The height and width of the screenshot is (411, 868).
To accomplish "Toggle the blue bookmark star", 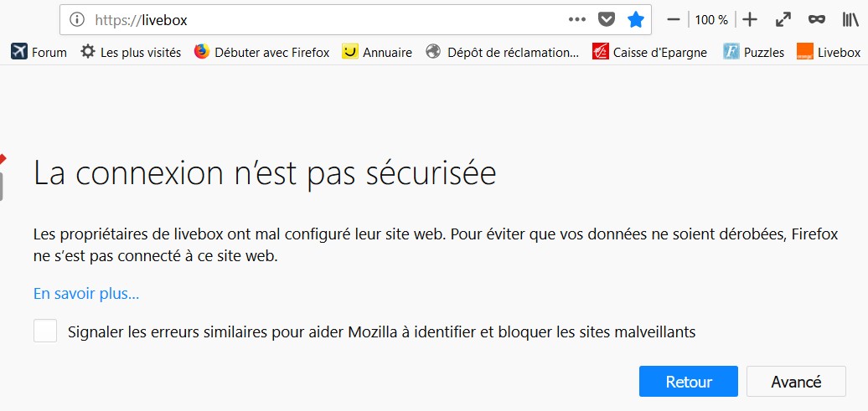I will 636,19.
